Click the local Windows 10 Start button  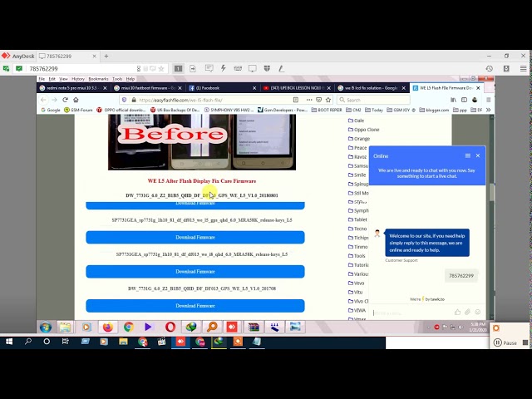click(9, 342)
